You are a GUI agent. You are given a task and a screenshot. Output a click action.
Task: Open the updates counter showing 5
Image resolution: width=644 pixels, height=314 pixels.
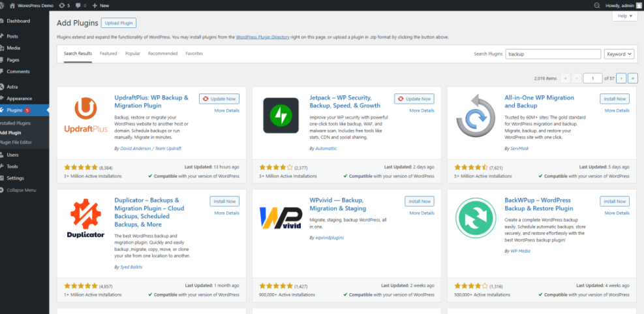pyautogui.click(x=65, y=5)
